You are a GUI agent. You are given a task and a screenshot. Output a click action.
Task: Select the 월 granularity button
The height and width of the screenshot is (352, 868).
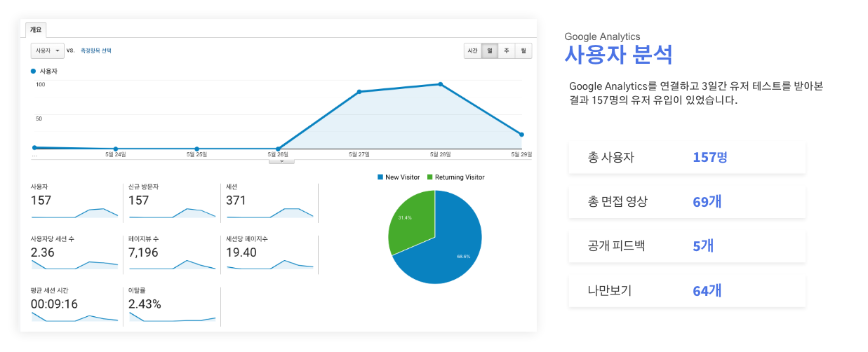(x=523, y=50)
